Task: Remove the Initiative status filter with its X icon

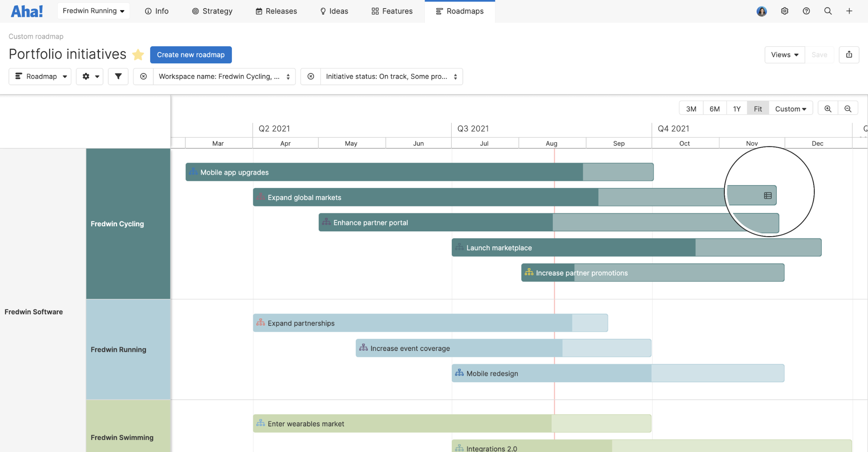Action: [x=310, y=76]
